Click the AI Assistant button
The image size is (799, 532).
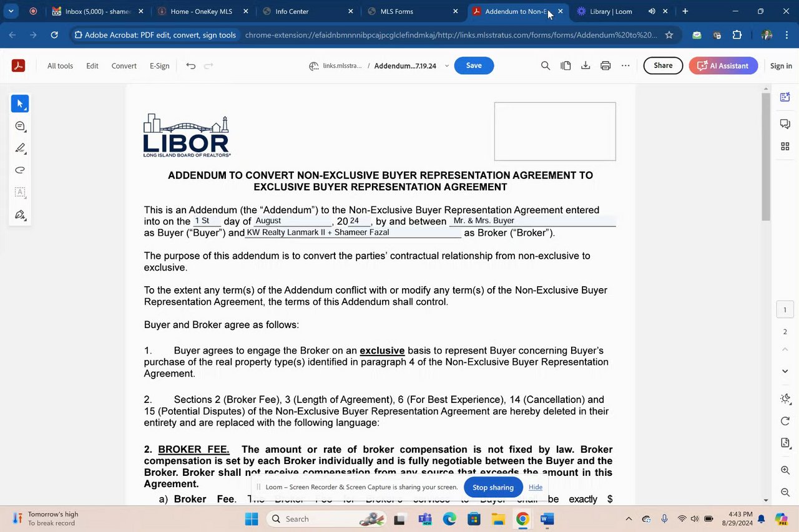point(723,65)
